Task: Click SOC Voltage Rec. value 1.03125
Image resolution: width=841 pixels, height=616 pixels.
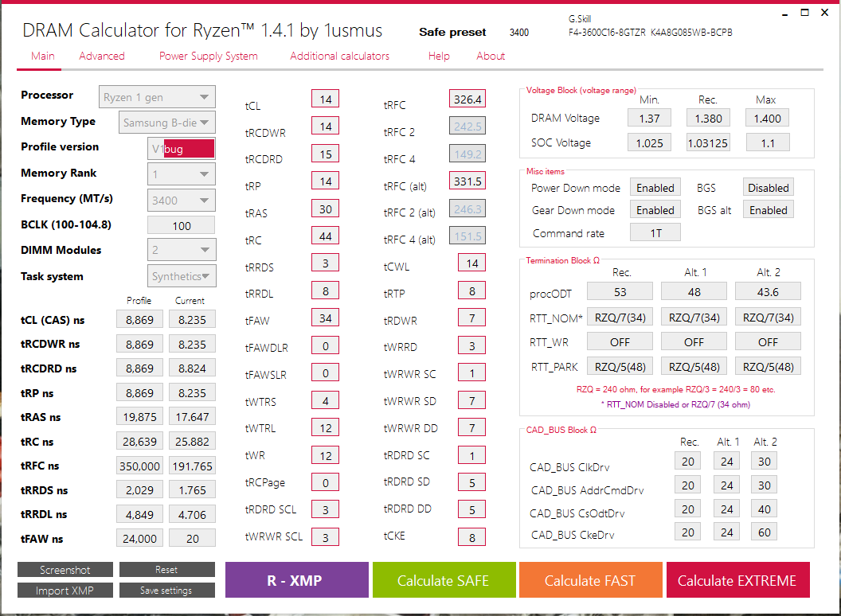Action: [x=708, y=143]
